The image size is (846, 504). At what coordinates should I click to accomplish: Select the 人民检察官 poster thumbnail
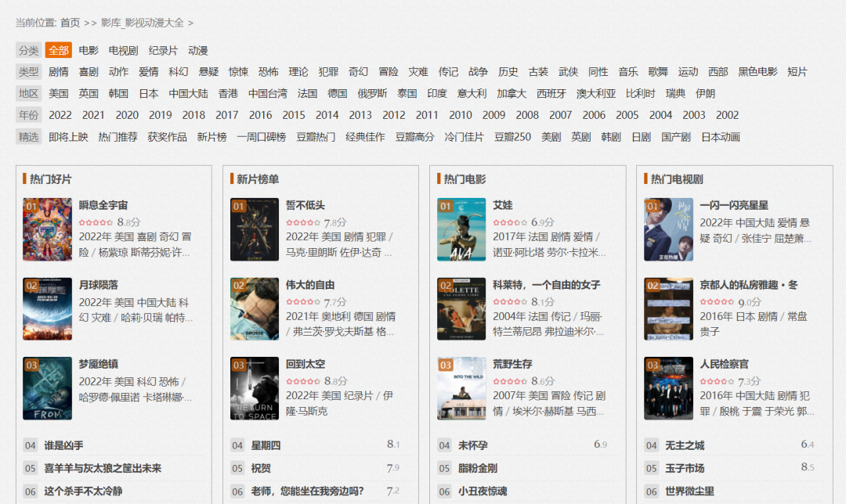(x=668, y=388)
